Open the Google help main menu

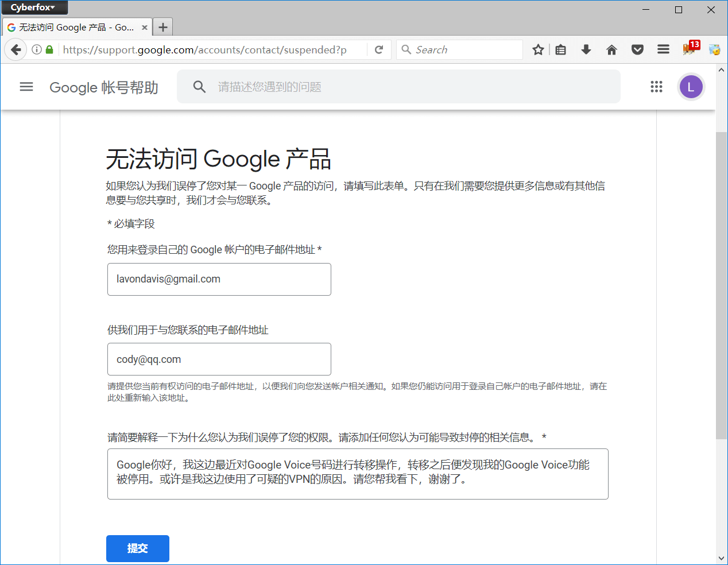coord(26,87)
